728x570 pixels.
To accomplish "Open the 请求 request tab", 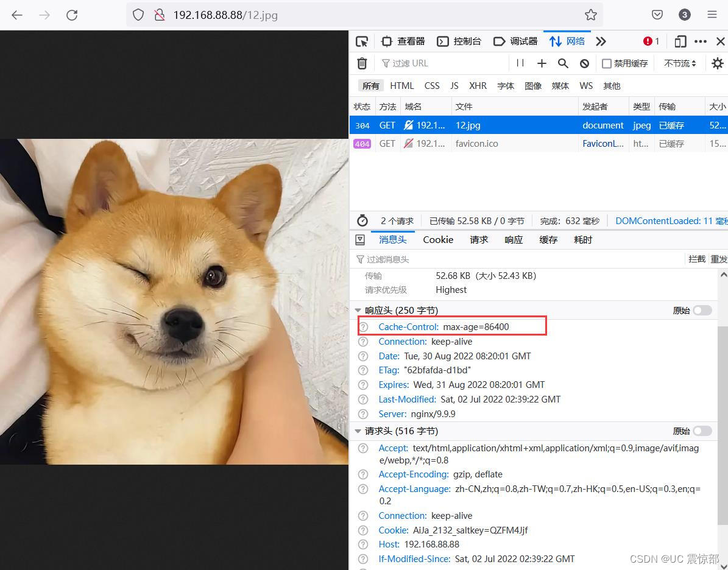I will (479, 239).
